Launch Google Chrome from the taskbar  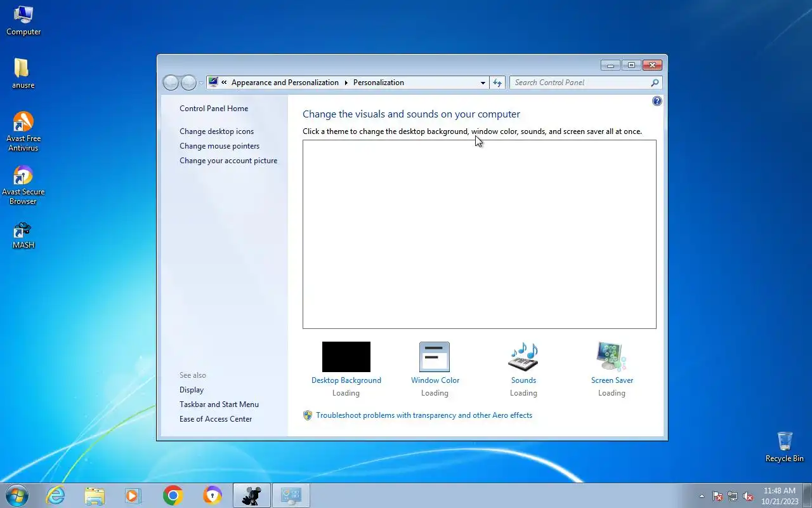pyautogui.click(x=173, y=496)
